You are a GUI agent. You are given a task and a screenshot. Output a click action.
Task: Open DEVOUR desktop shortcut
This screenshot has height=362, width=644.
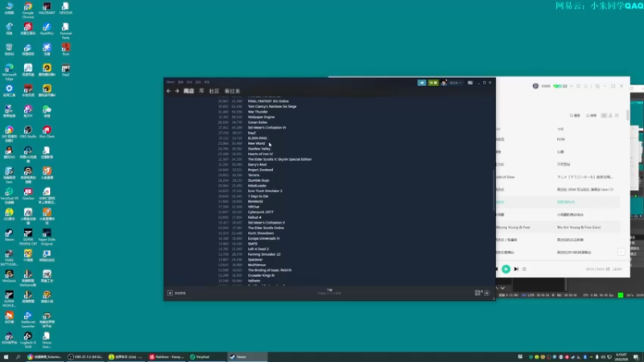tap(66, 8)
